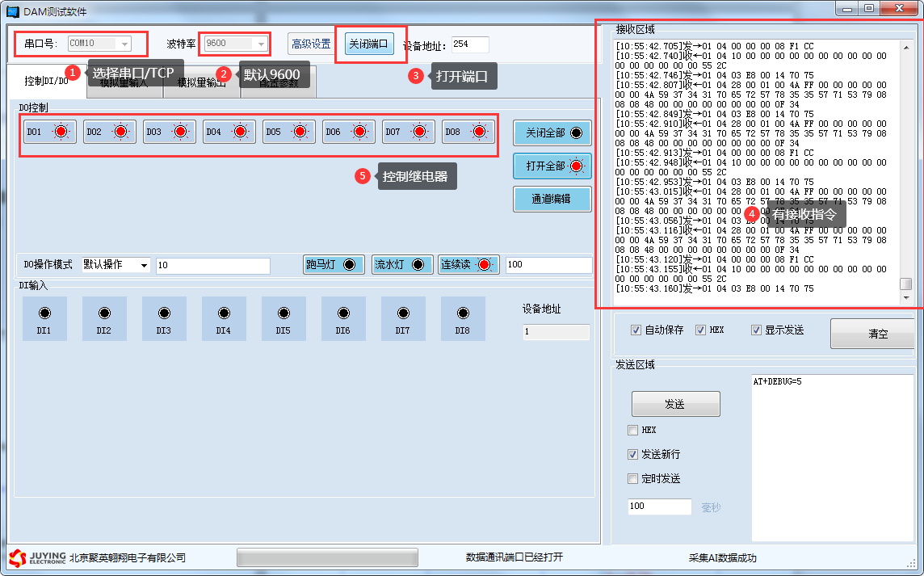Toggle relay DO08 indicator button
Image resolution: width=924 pixels, height=576 pixels.
pos(468,132)
